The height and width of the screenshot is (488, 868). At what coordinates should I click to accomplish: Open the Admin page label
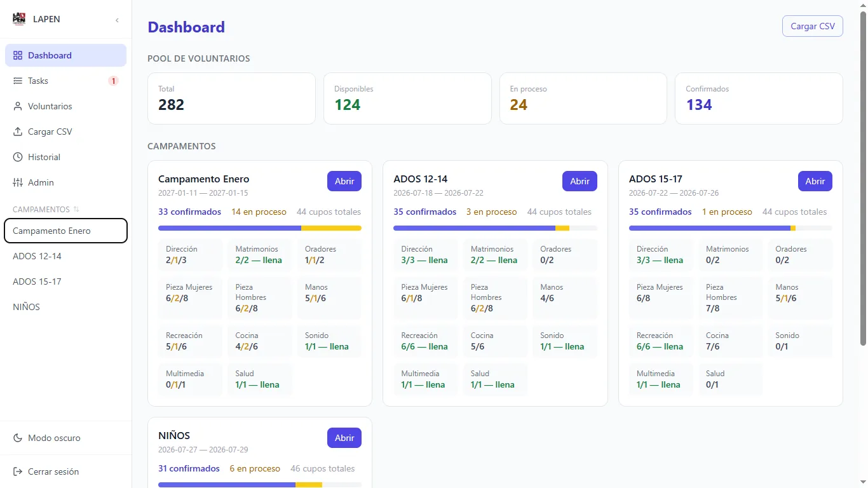[41, 182]
